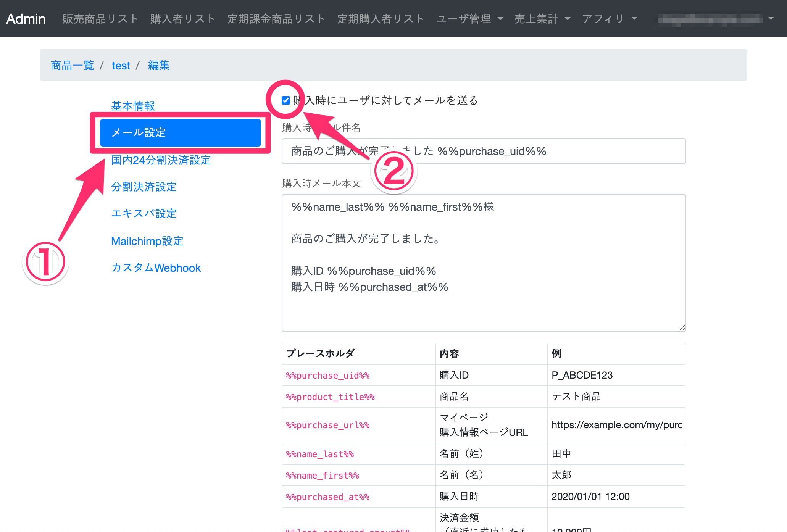787x532 pixels.
Task: Switch to 基本情報 tab
Action: click(x=133, y=106)
